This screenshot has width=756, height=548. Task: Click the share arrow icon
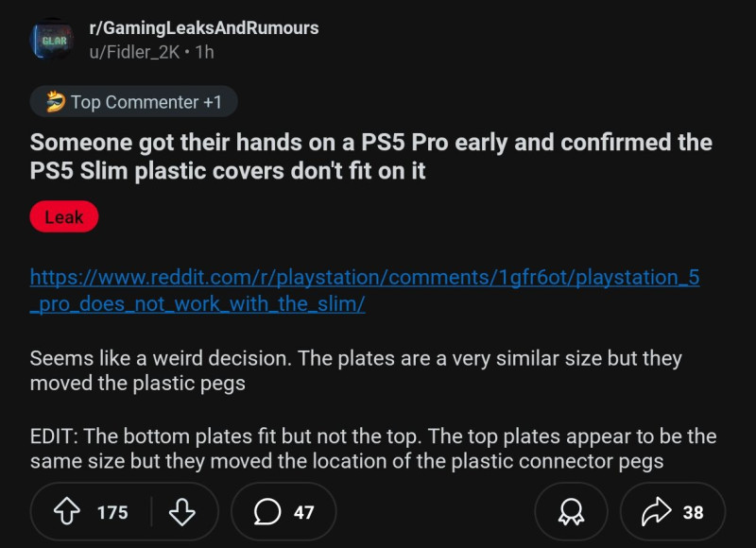pos(655,512)
